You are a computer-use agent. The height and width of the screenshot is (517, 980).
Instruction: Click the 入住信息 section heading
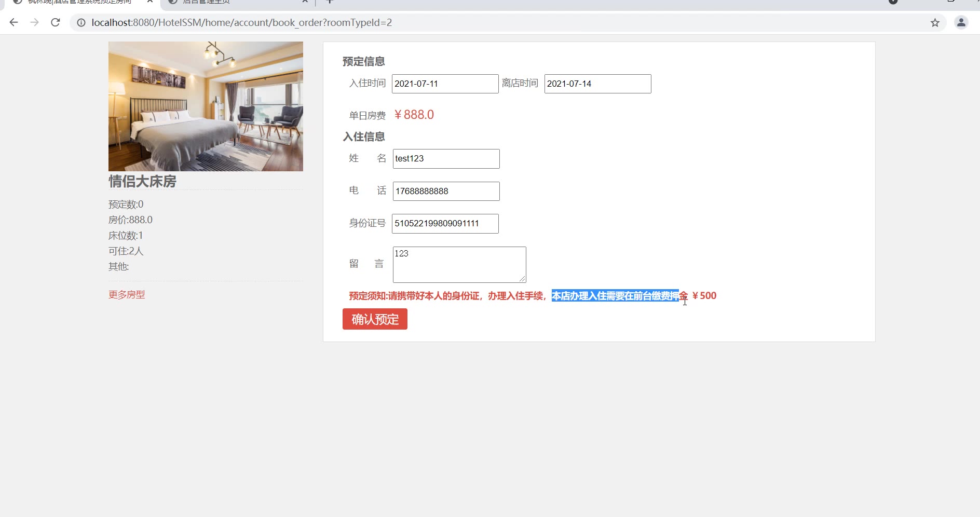pyautogui.click(x=364, y=137)
